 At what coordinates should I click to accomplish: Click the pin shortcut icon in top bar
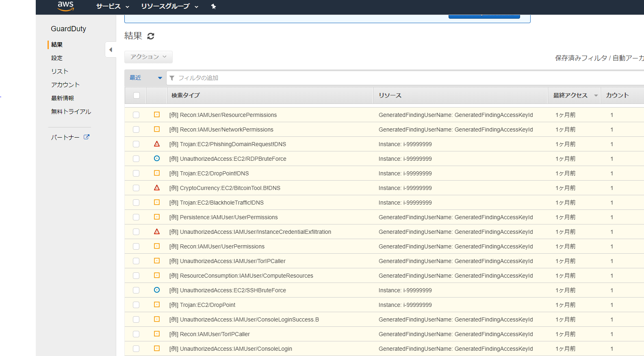click(213, 6)
